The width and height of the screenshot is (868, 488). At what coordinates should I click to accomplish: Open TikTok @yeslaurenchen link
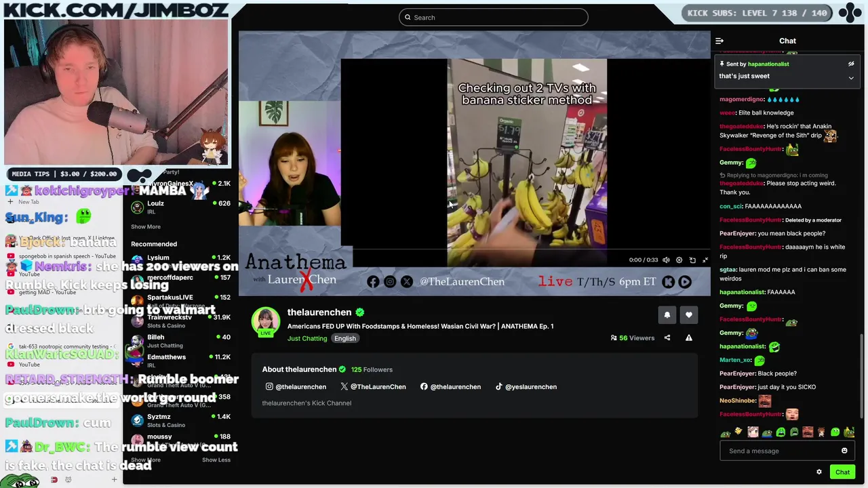coord(526,387)
